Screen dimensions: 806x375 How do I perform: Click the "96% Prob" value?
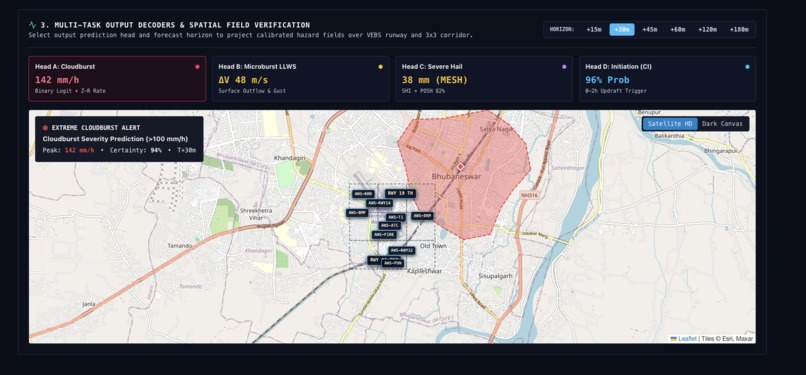coord(607,80)
